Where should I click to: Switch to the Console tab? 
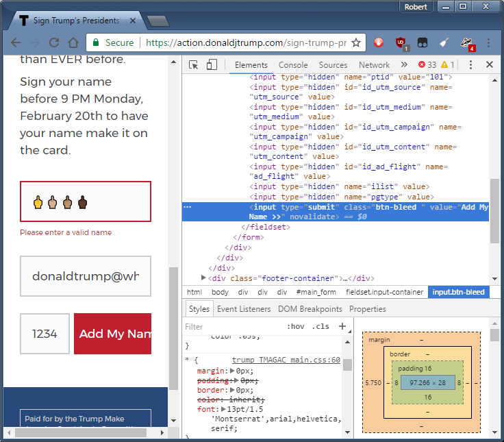293,65
